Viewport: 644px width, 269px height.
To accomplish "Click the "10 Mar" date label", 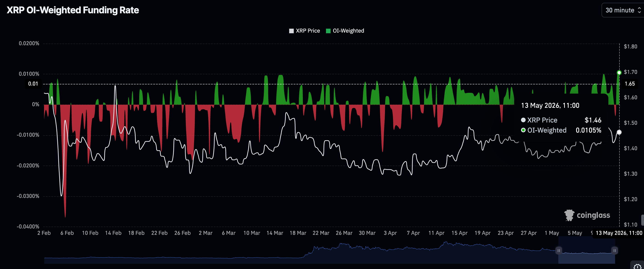I will pos(252,233).
